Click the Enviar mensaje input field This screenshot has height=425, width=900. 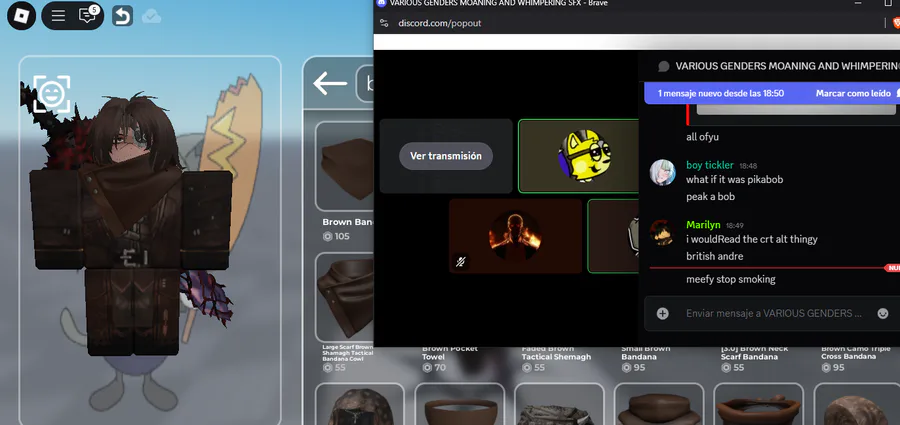point(774,314)
